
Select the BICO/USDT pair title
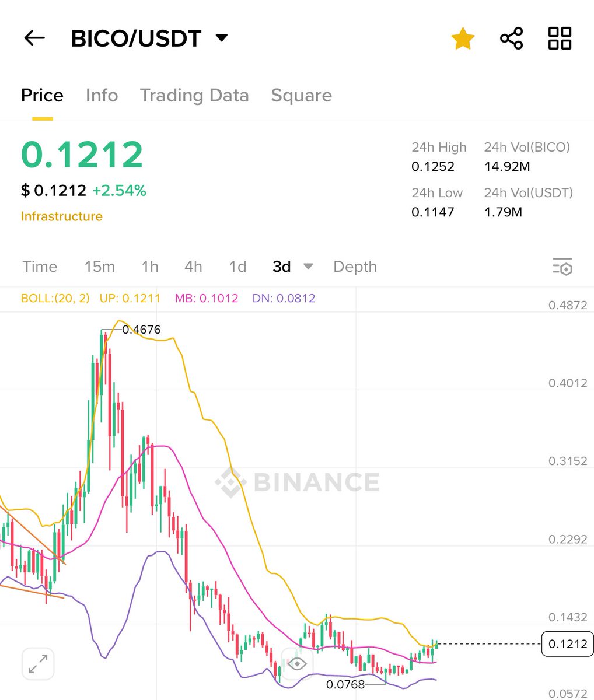tap(136, 38)
